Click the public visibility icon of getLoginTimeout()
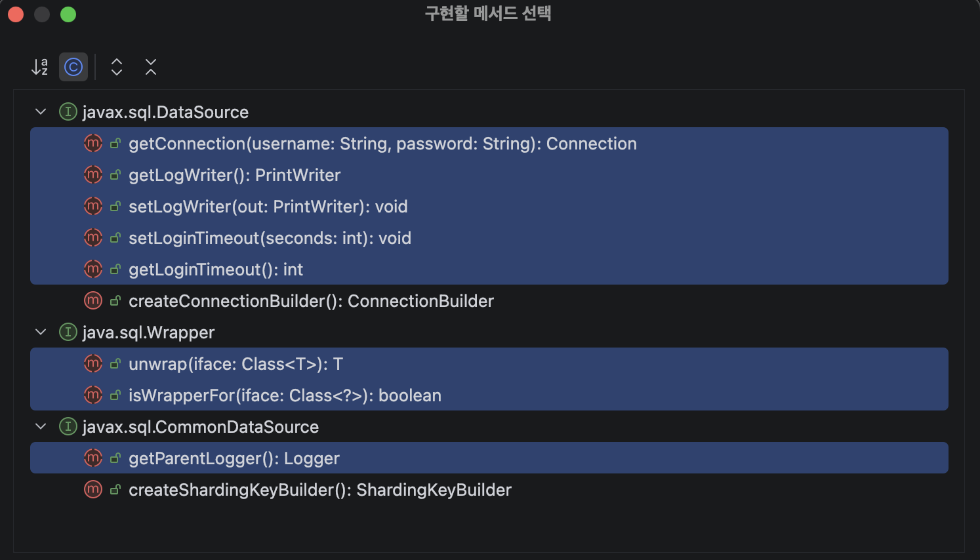Viewport: 980px width, 560px height. click(x=115, y=270)
